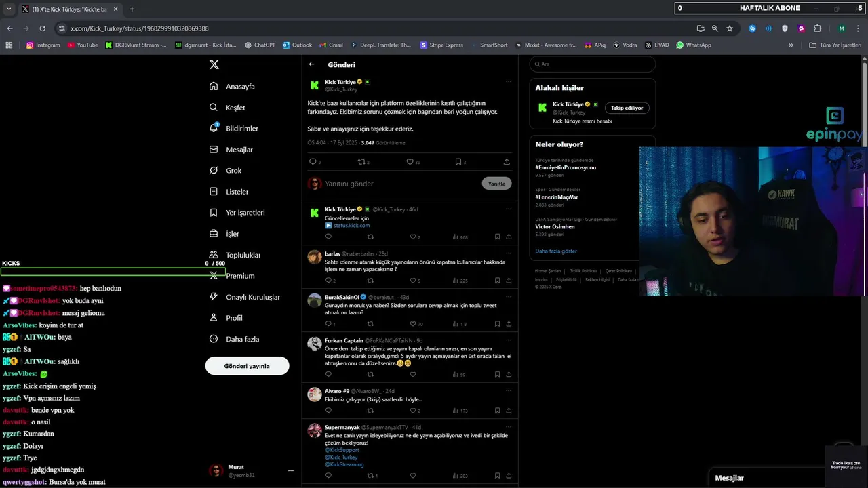The image size is (868, 488).
Task: Go back with Gönderi back arrow
Action: (311, 64)
